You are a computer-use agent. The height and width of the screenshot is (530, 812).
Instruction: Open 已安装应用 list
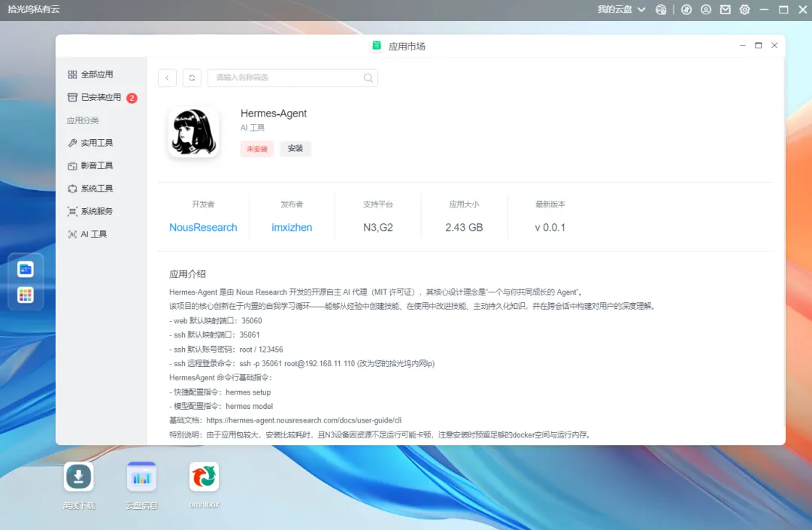pos(94,97)
